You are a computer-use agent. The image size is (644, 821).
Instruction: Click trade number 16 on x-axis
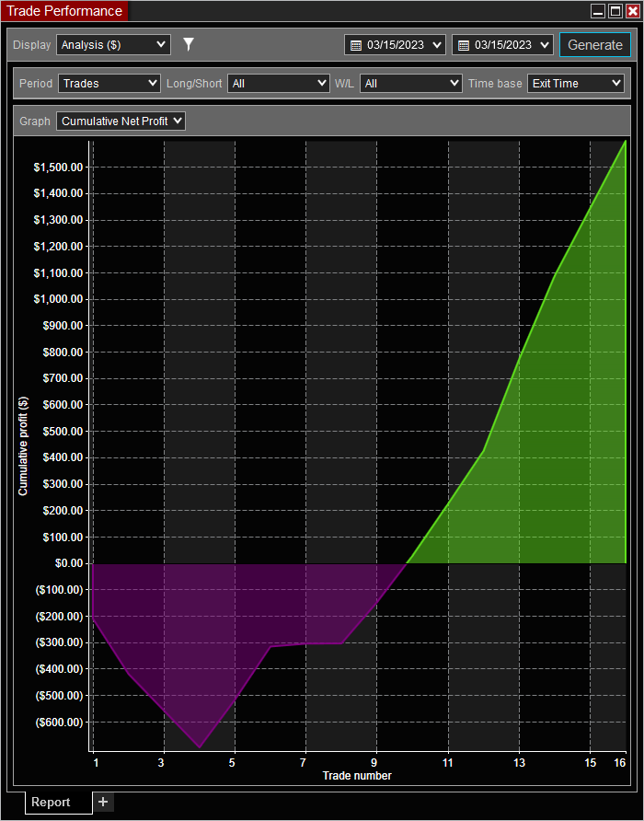click(x=620, y=763)
